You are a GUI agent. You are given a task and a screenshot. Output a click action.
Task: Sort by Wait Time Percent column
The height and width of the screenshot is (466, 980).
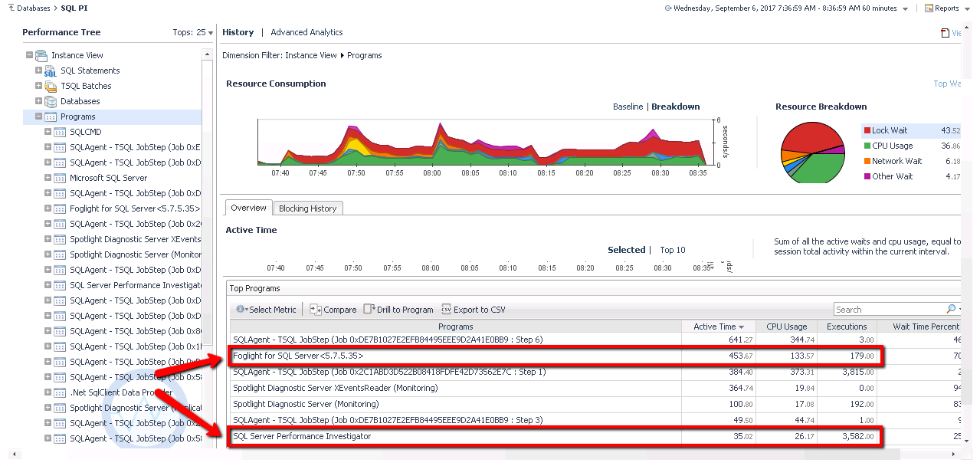pyautogui.click(x=919, y=327)
